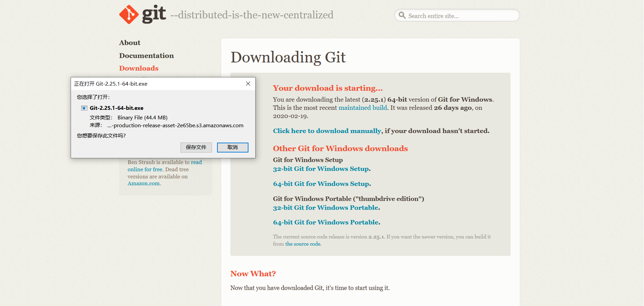Click the Git-2.25.1-64-bit.exe file icon in dialog
The image size is (644, 306).
click(84, 108)
